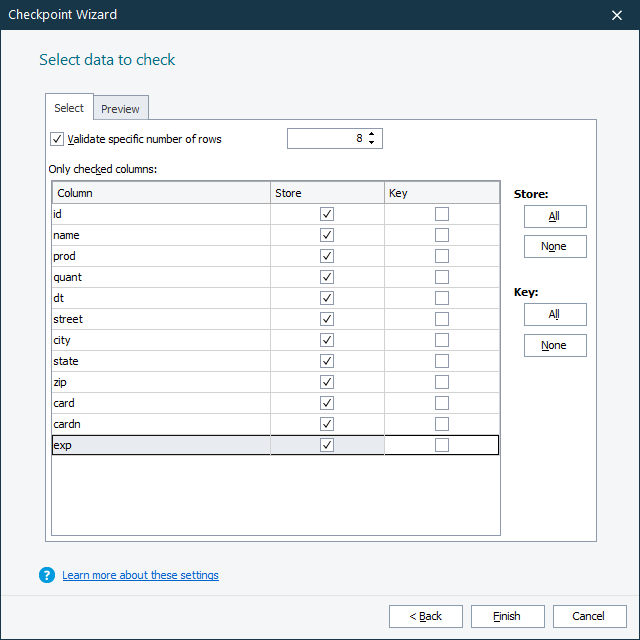Click All button under Key
Viewport: 640px width, 640px height.
click(x=554, y=314)
